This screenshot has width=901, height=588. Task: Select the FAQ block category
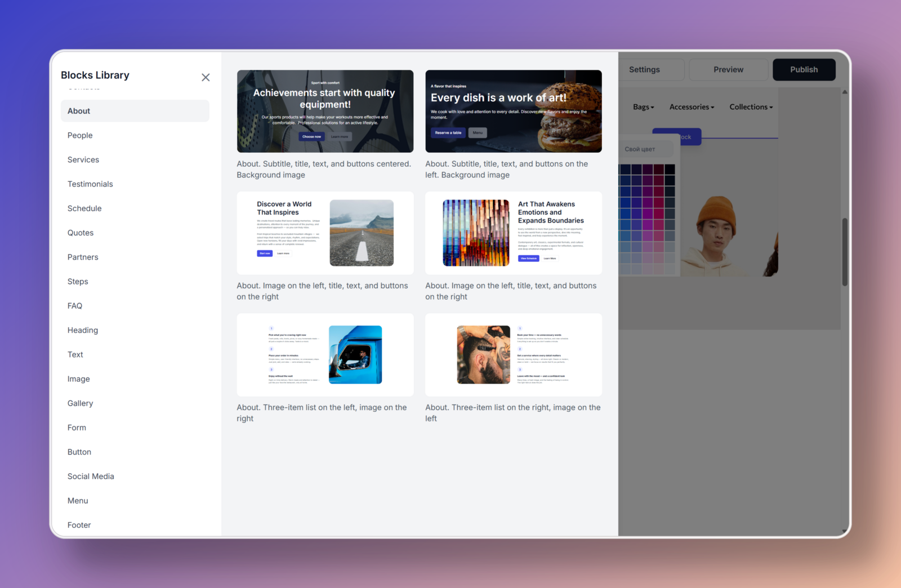[75, 306]
